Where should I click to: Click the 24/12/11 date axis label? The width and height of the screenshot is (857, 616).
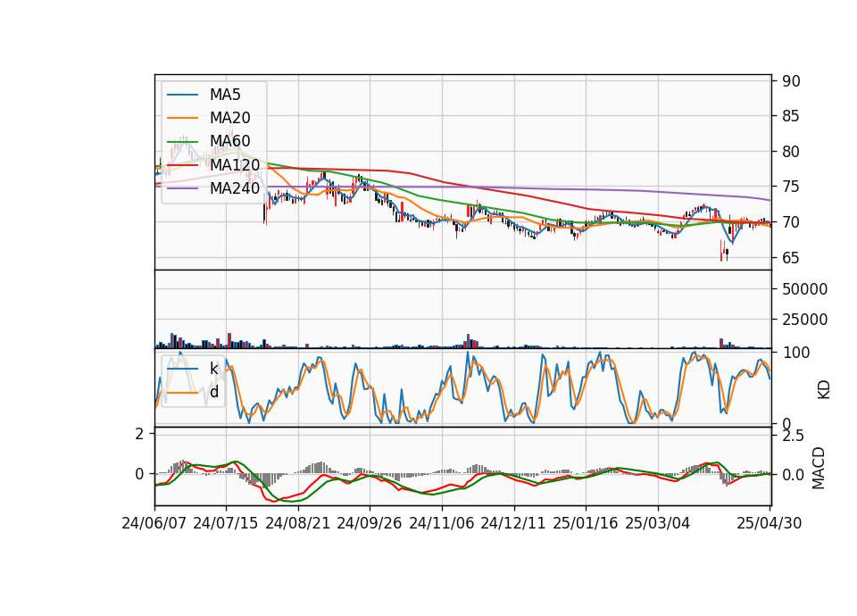click(513, 523)
